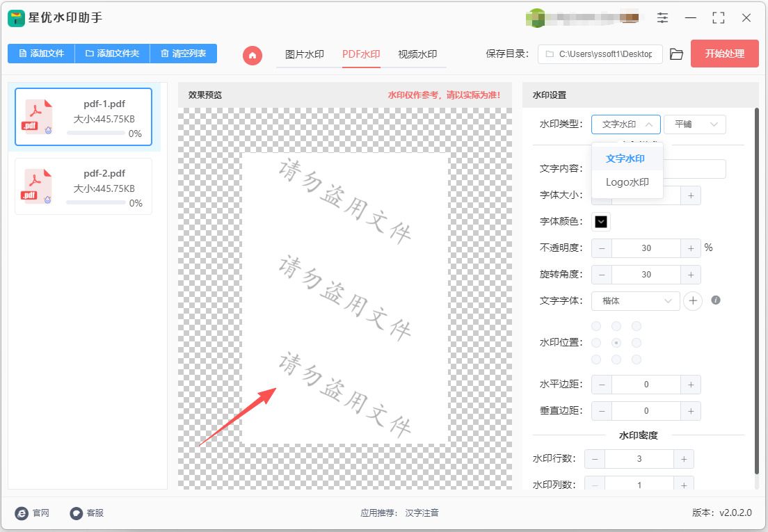Switch to PDF水印 tab
The height and width of the screenshot is (532, 768).
point(361,54)
